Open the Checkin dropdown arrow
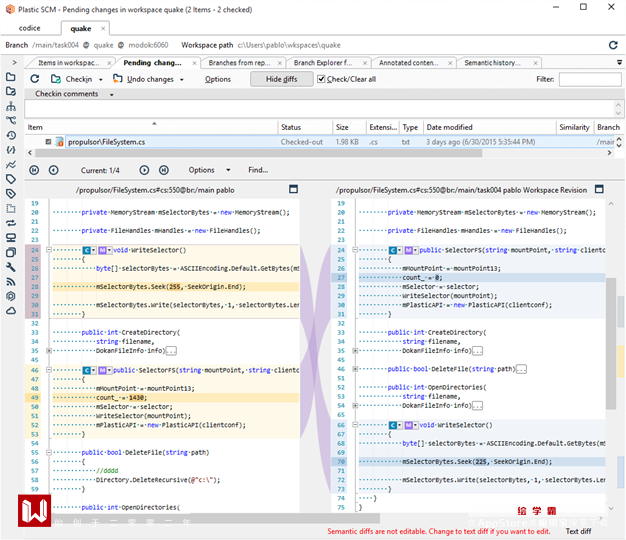626x540 pixels. [101, 79]
